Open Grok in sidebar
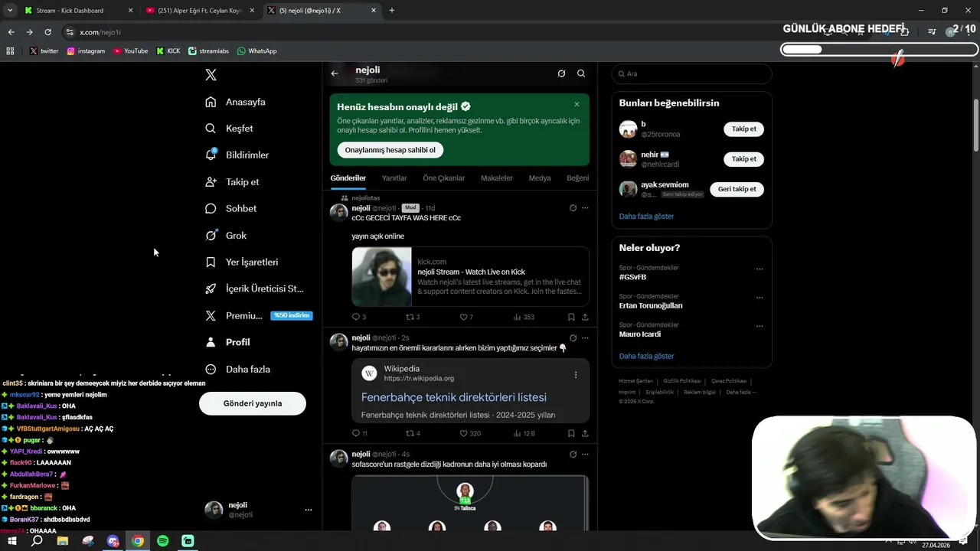Image resolution: width=980 pixels, height=551 pixels. [x=226, y=236]
